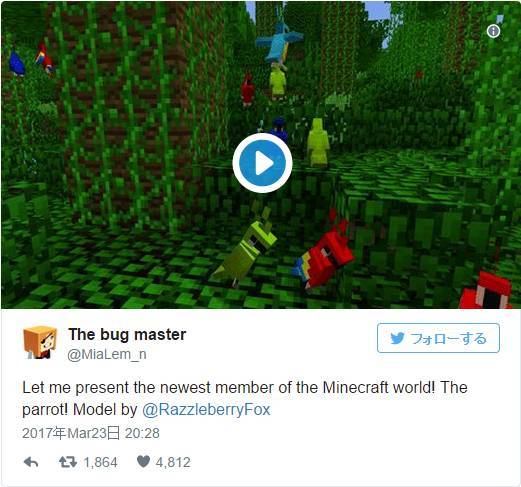521x487 pixels.
Task: Click the green parrot in the foreground
Action: 247,247
